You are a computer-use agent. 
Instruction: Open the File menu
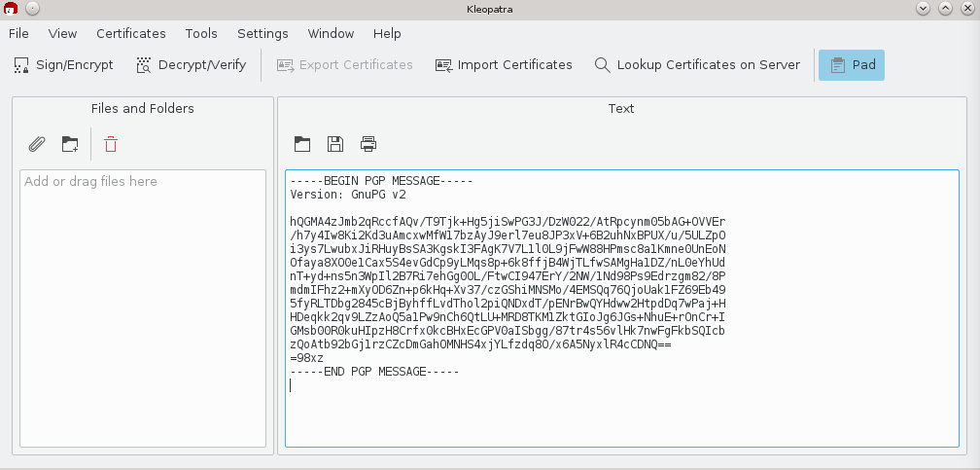pyautogui.click(x=18, y=33)
